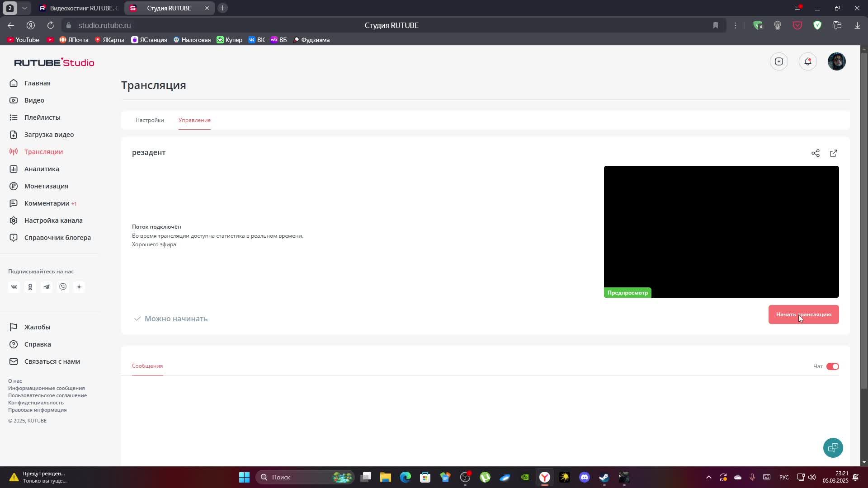This screenshot has width=868, height=488.
Task: Open Настройка канала in sidebar
Action: pos(53,221)
